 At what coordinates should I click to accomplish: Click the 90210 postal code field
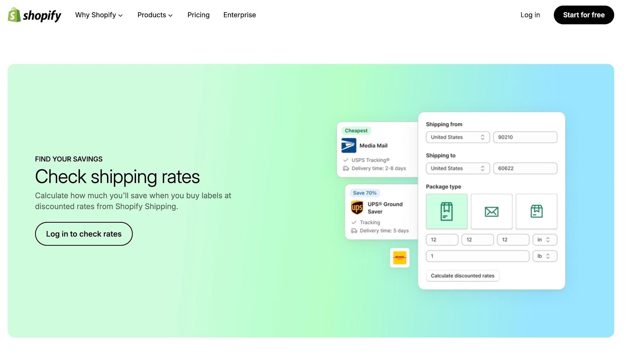point(525,137)
